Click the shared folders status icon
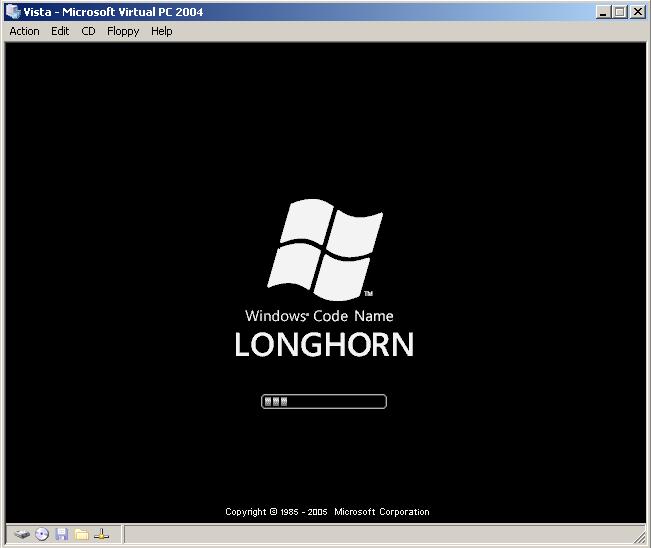Image resolution: width=651 pixels, height=548 pixels. (82, 534)
